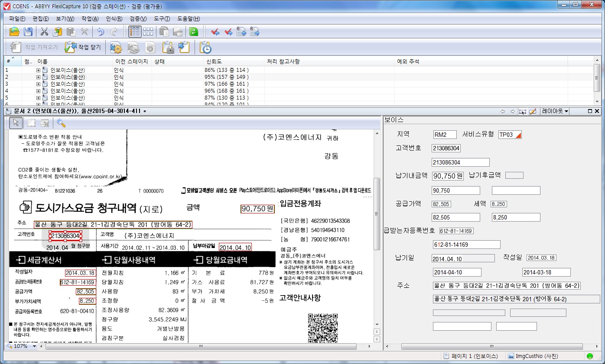Expand document row 3 in the list
This screenshot has height=364, width=605.
pyautogui.click(x=38, y=84)
